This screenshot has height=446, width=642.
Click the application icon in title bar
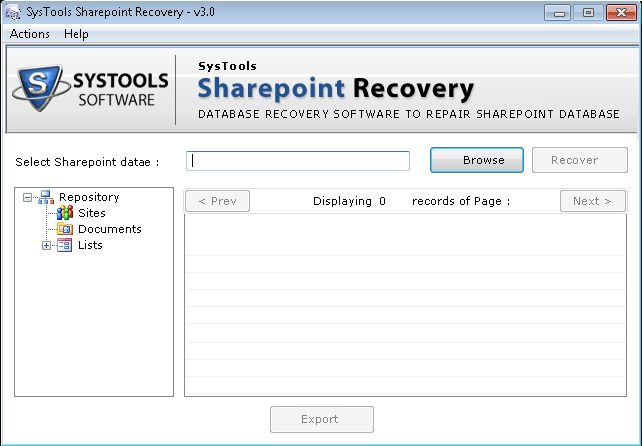(12, 12)
